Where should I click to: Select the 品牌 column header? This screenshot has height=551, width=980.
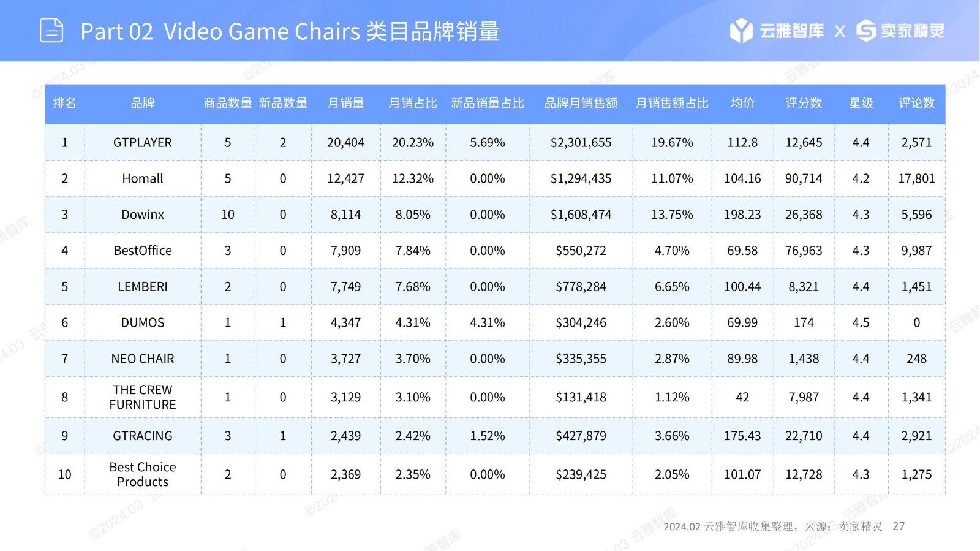143,104
